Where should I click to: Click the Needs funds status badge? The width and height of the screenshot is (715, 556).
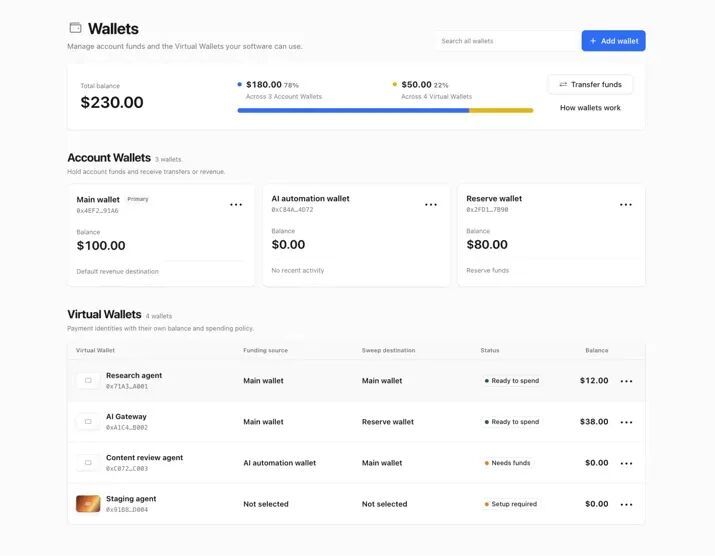(x=508, y=462)
